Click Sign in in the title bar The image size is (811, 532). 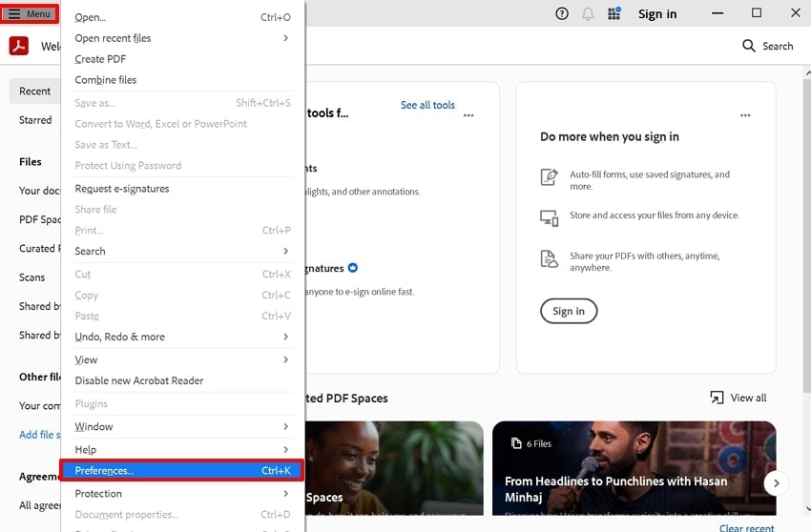(x=656, y=14)
